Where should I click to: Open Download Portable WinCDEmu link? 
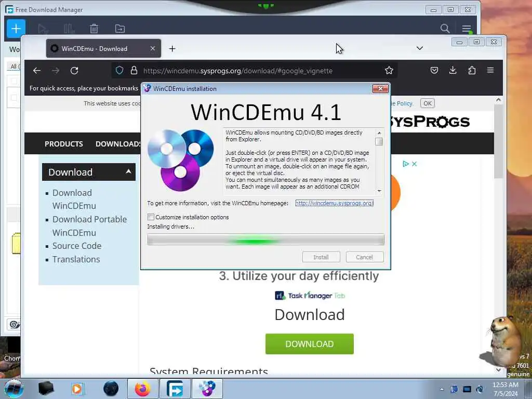coord(89,226)
